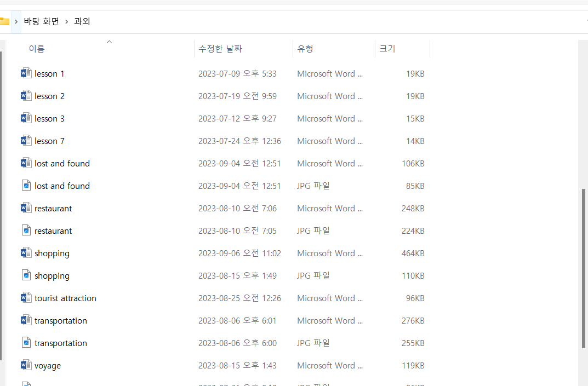Click the 110KB size value
This screenshot has height=386, width=588.
pos(413,276)
